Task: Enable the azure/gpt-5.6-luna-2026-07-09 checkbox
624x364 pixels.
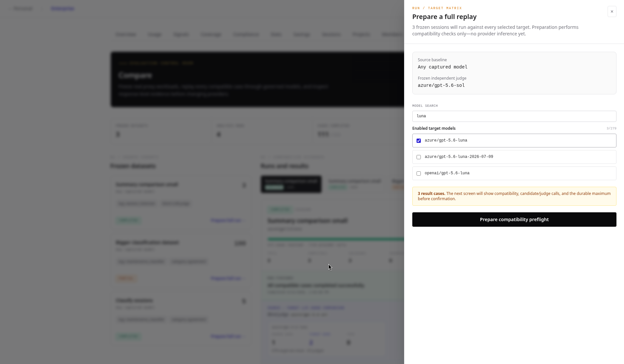Action: (419, 157)
